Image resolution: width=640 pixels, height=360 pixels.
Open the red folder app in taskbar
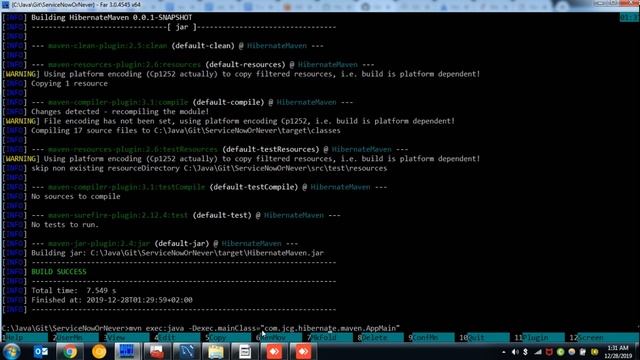click(x=157, y=351)
